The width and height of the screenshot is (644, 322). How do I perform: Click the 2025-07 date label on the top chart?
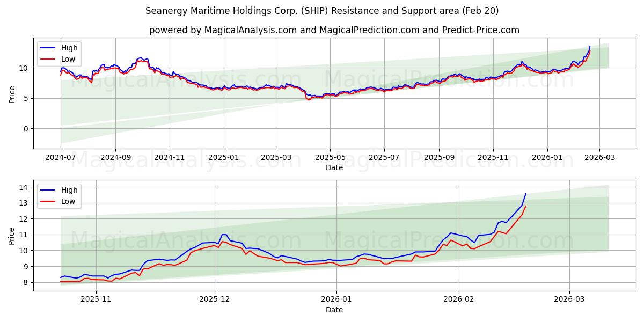click(x=384, y=158)
